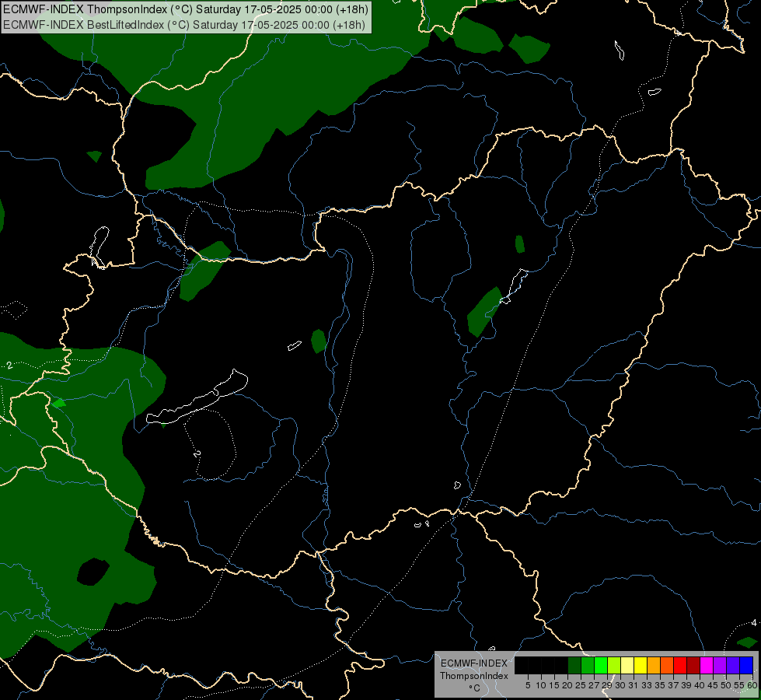
Task: Choose the orange-red 35–37 legend swatch
Action: point(667,666)
